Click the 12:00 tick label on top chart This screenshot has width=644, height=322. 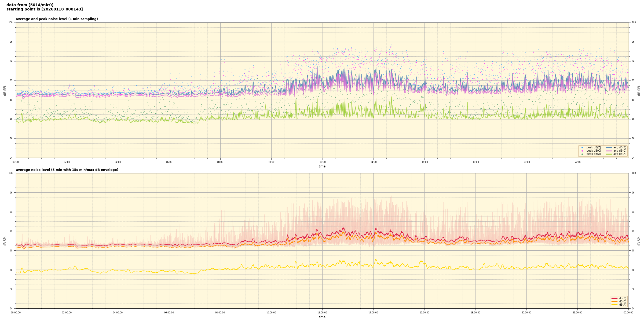point(322,162)
